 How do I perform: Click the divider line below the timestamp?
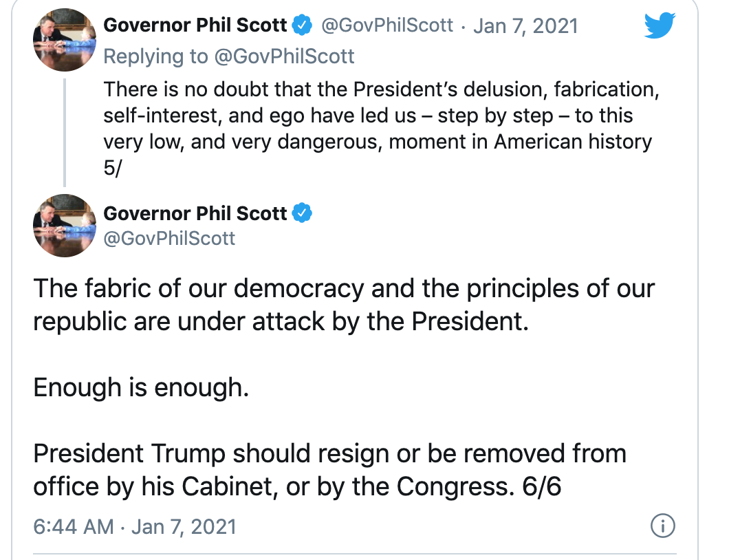355,553
